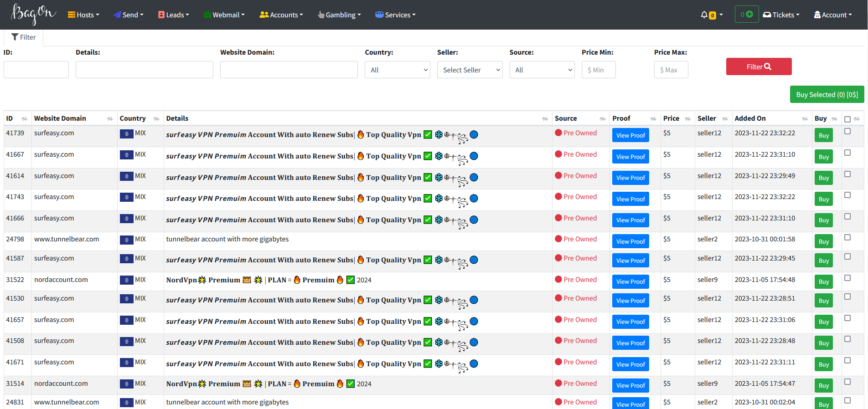Toggle the select-all header checkbox

pyautogui.click(x=847, y=119)
